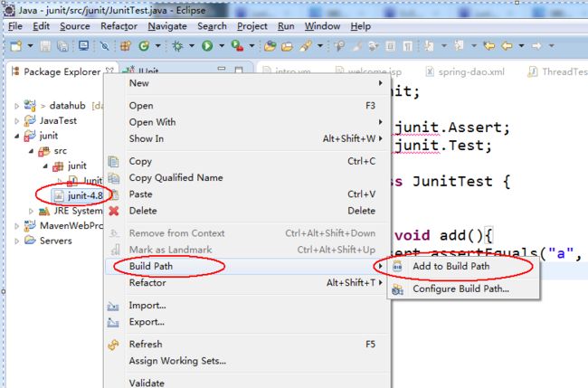Choose Open With in the context menu
The width and height of the screenshot is (588, 388).
[247, 122]
